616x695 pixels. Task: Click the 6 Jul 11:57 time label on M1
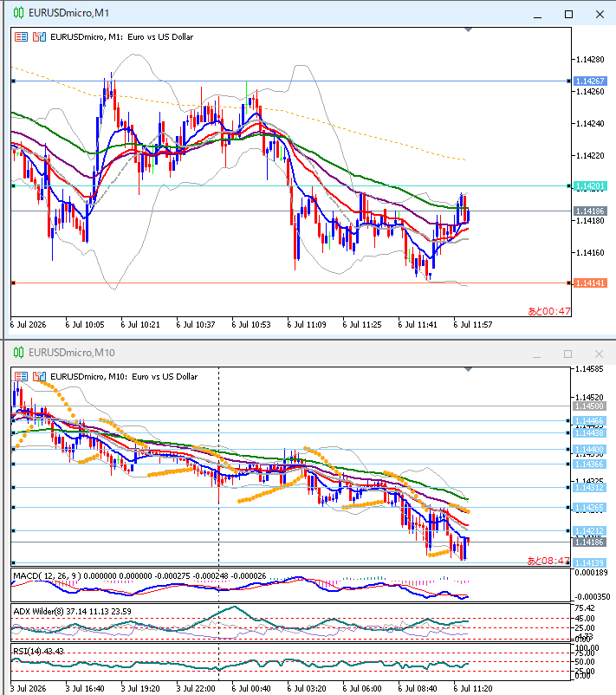(473, 324)
